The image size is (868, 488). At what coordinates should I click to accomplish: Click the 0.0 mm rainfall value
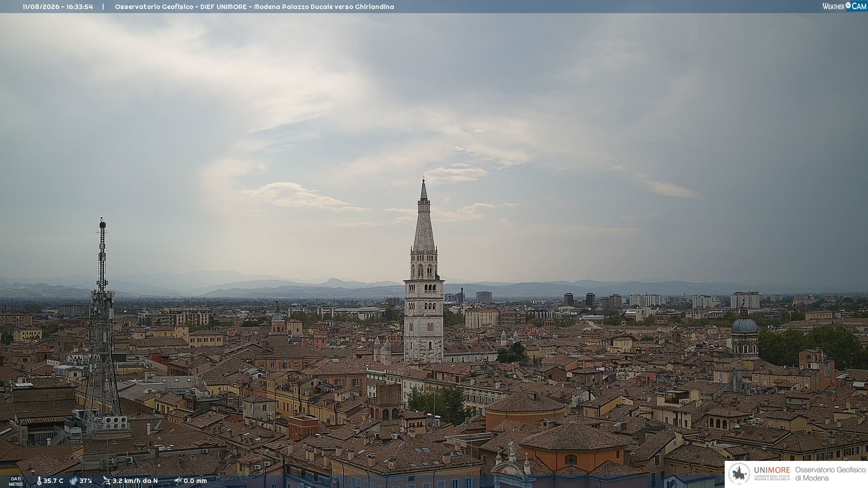coord(195,481)
